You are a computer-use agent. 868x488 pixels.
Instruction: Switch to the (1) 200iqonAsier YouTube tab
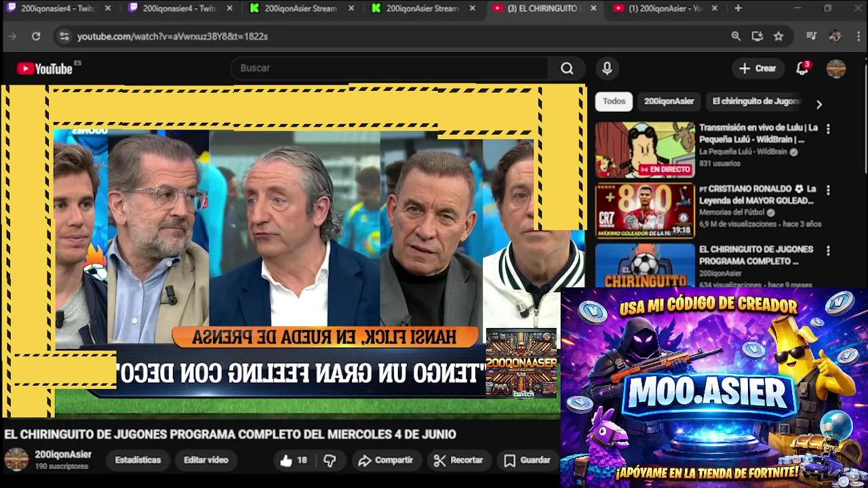click(x=665, y=9)
